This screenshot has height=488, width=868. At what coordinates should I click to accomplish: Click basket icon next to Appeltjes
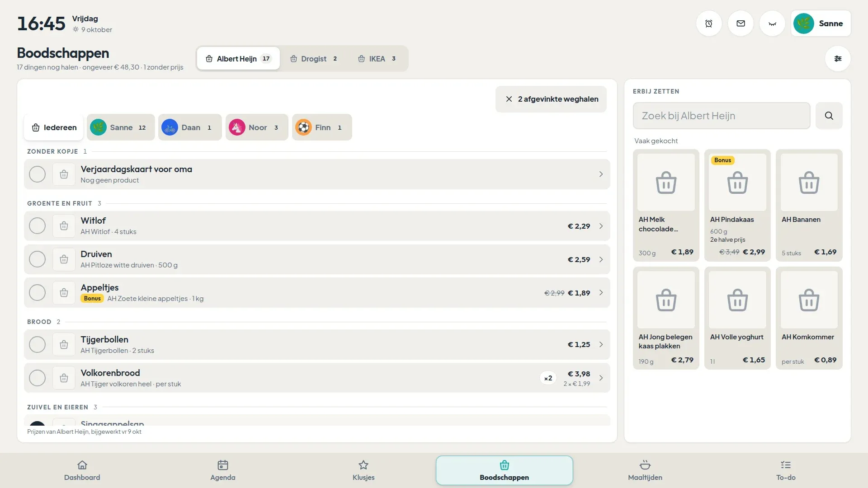point(64,293)
